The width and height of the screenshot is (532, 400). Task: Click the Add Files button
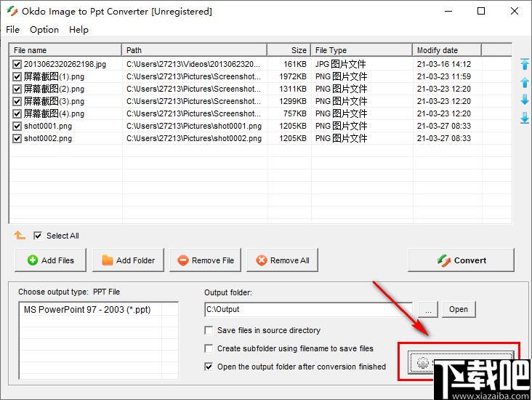50,260
